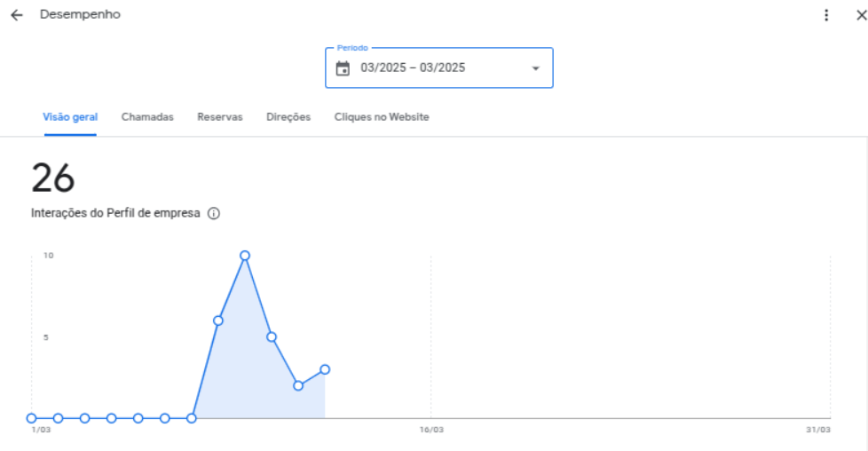
Task: Open the three-dot more options menu
Action: point(826,15)
